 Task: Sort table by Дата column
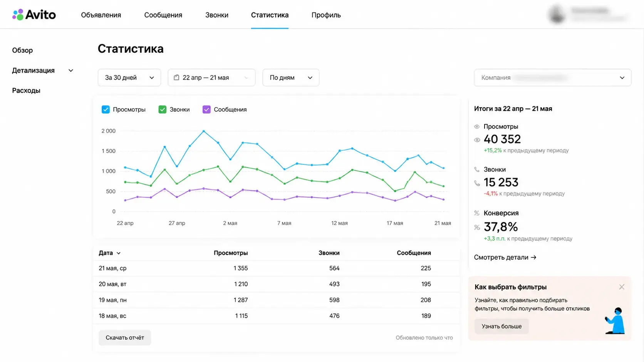click(110, 253)
